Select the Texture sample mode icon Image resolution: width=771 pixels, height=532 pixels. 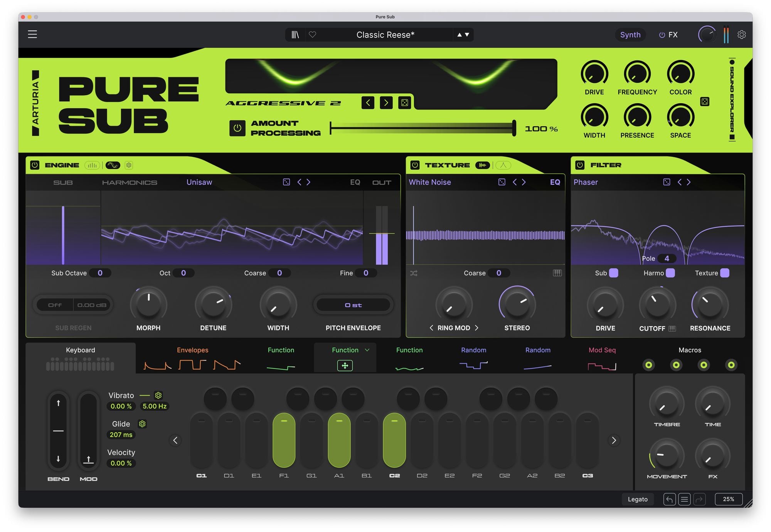tap(482, 165)
